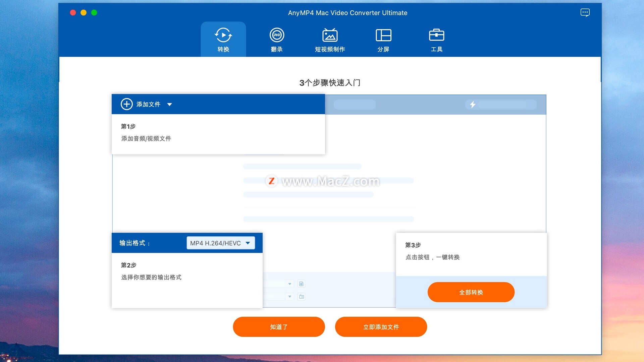
Task: Click the 第3步 step label
Action: 413,245
